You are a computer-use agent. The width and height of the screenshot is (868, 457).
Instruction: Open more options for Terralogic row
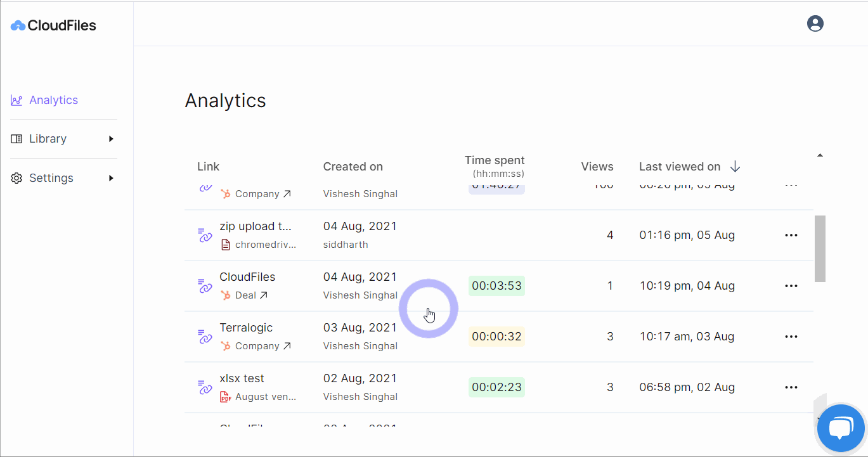(791, 337)
